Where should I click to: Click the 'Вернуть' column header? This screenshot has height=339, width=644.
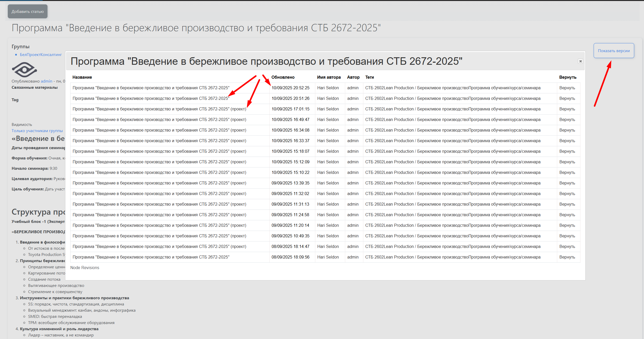click(568, 77)
